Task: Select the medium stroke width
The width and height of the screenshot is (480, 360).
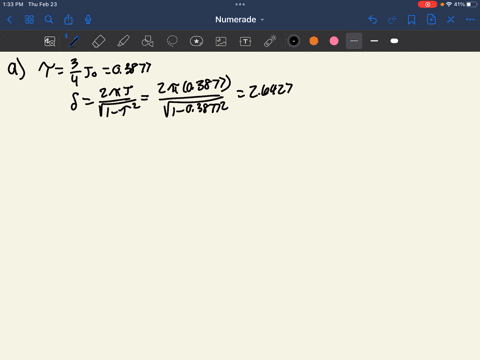Action: (x=374, y=41)
